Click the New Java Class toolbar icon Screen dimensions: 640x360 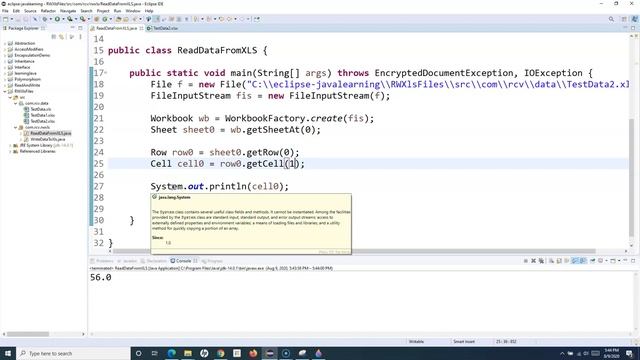[x=105, y=19]
